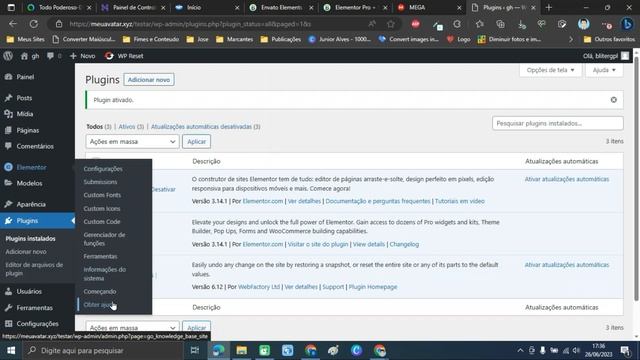Show more bookmarks via chevron
Screen dimensions: 640x360
tap(571, 39)
